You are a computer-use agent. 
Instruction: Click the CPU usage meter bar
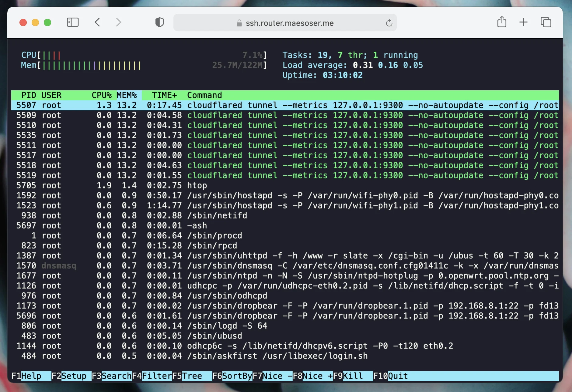[x=144, y=55]
